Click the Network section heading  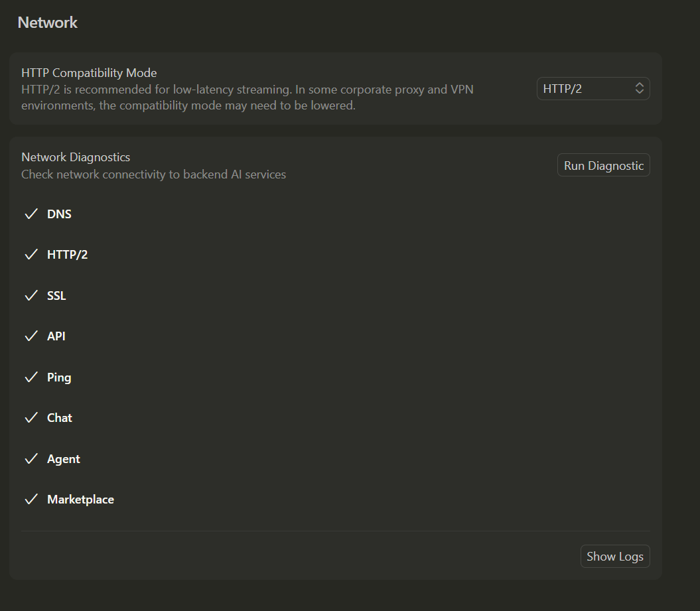[x=48, y=23]
